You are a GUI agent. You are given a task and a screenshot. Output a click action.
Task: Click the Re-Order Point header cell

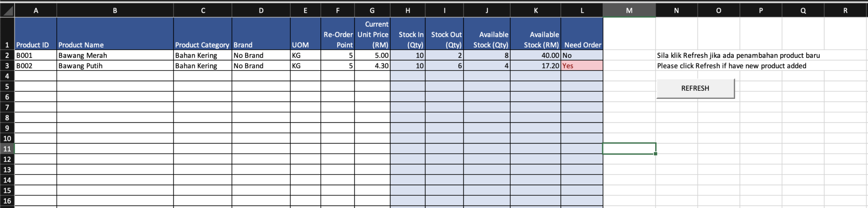pyautogui.click(x=338, y=34)
